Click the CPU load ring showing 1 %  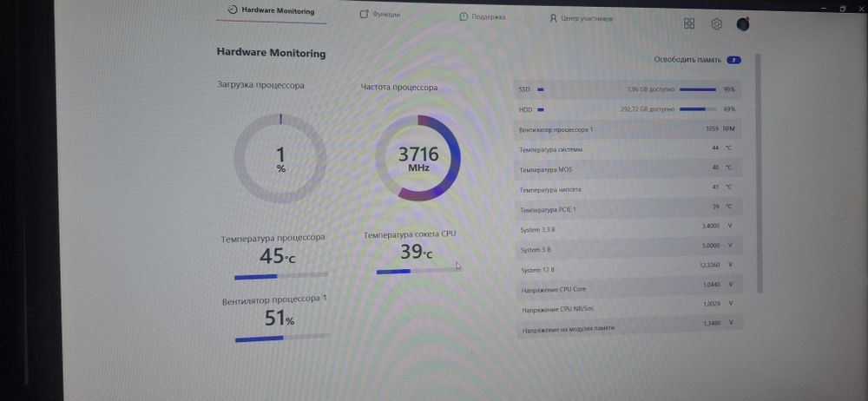[280, 159]
